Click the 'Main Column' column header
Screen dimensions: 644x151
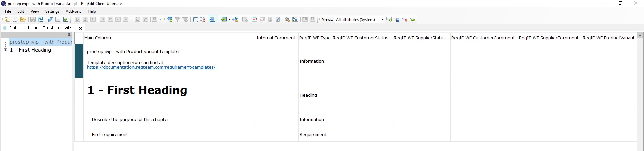pos(169,38)
